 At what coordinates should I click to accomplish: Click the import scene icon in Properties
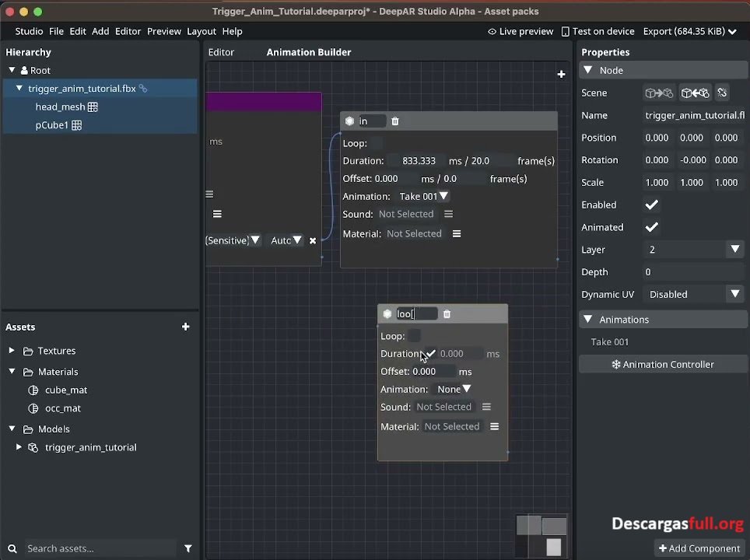pos(695,93)
